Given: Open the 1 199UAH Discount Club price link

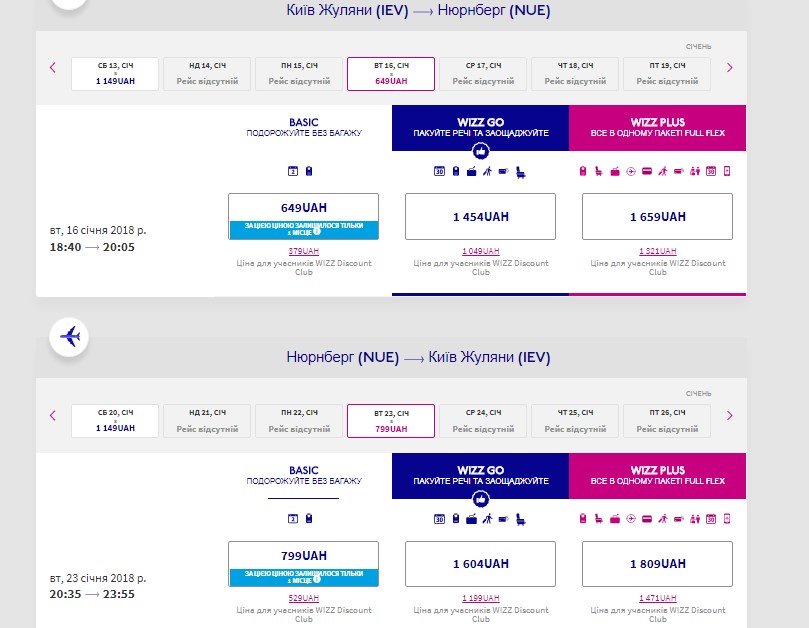Looking at the screenshot, I should point(480,599).
